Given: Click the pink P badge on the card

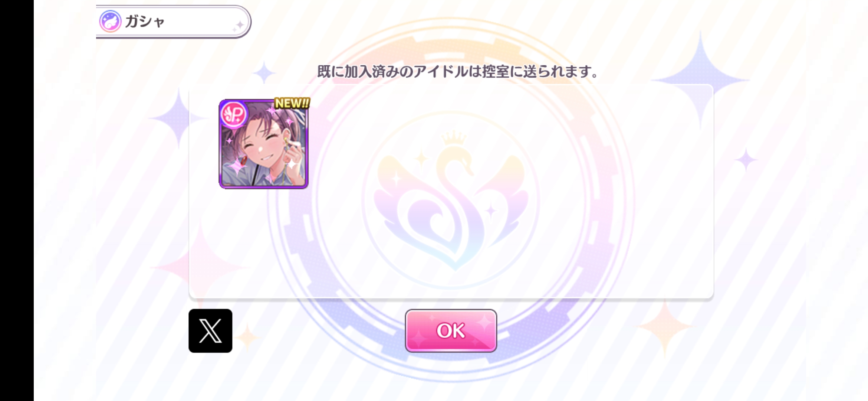Looking at the screenshot, I should (x=234, y=114).
